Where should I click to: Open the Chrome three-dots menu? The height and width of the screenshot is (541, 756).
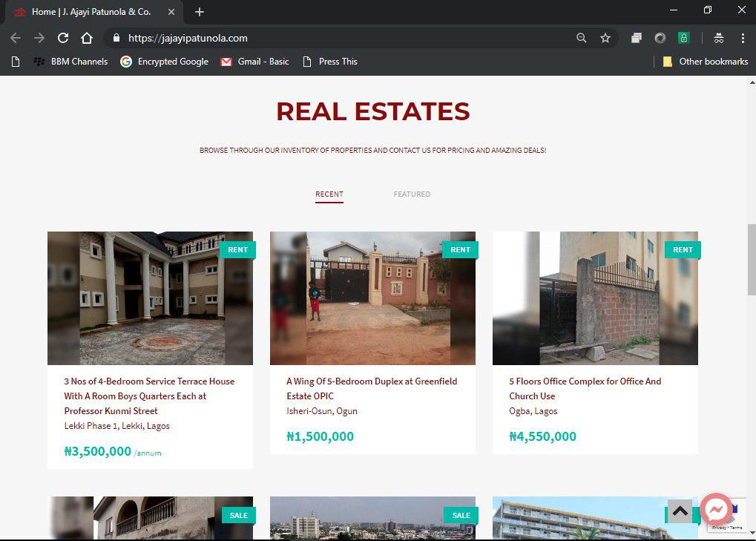coord(742,38)
